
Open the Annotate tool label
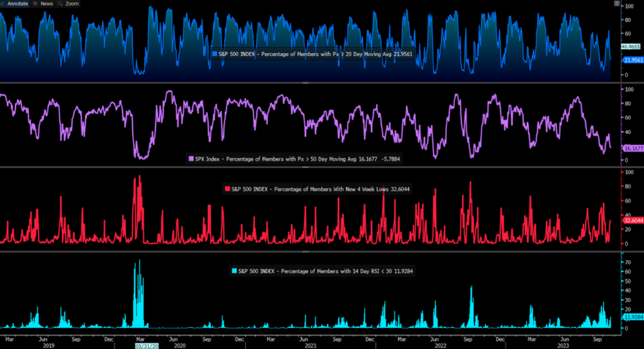click(18, 3)
